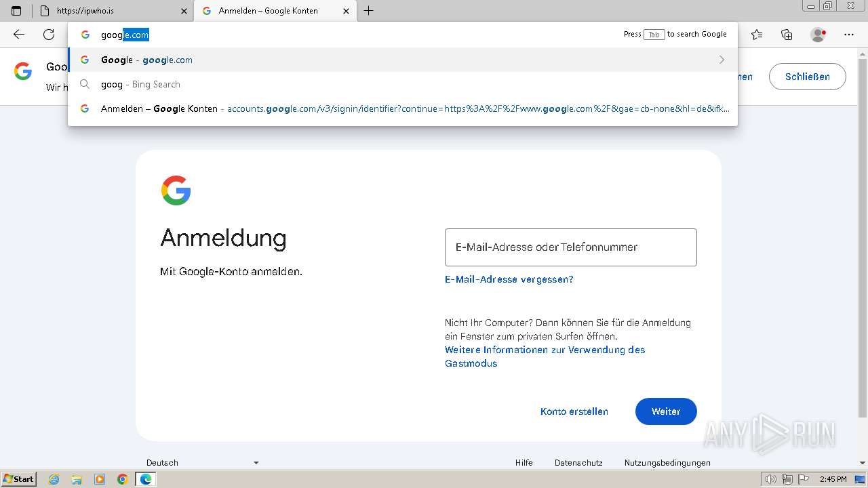
Task: Click the Schließen button
Action: tap(807, 77)
